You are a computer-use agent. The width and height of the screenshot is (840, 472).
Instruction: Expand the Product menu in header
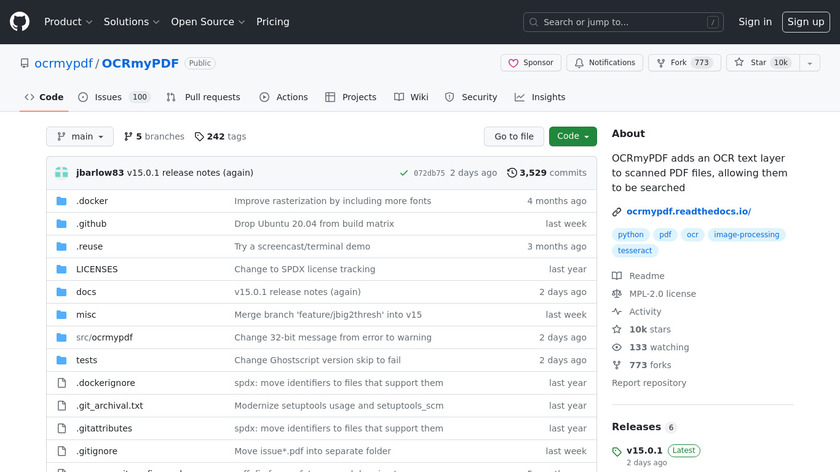[68, 22]
